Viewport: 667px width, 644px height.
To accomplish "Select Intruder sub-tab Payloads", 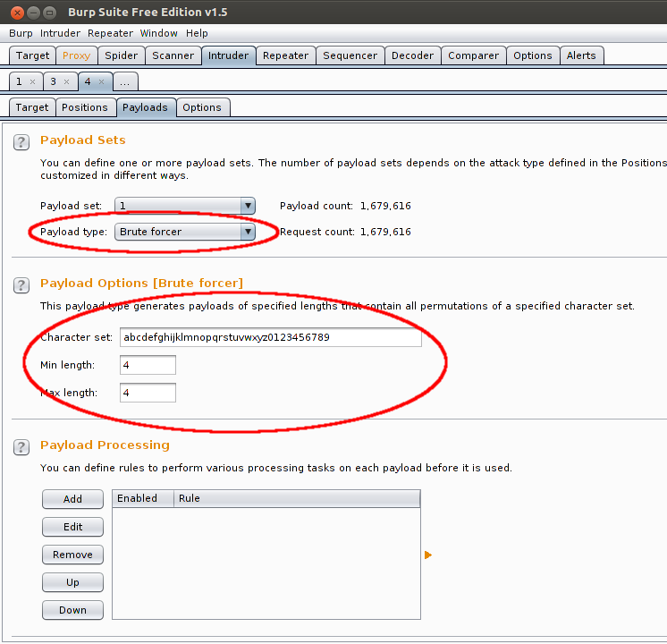I will point(145,107).
